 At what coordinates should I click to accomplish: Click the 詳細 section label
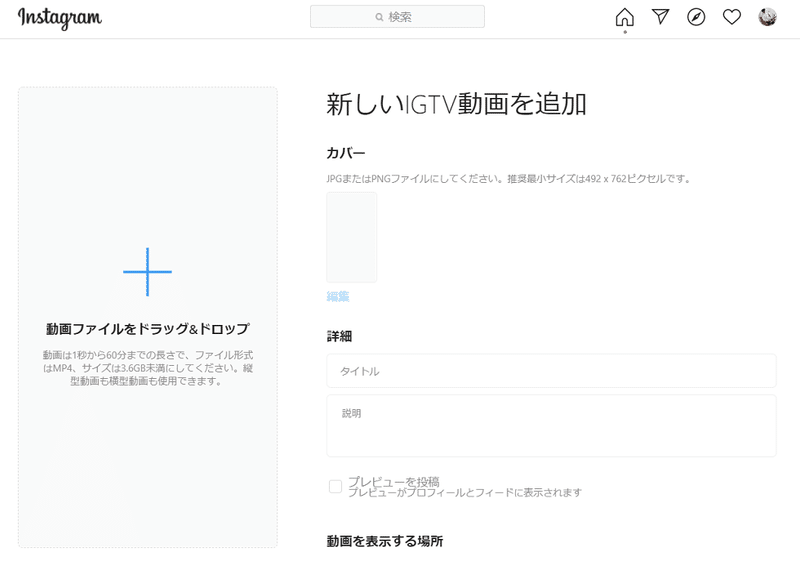coord(339,336)
